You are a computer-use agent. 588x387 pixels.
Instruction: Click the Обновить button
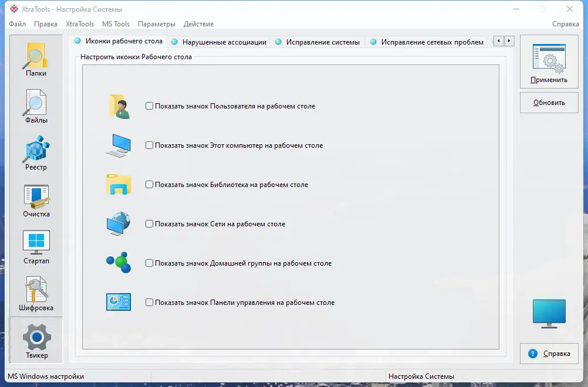point(548,103)
